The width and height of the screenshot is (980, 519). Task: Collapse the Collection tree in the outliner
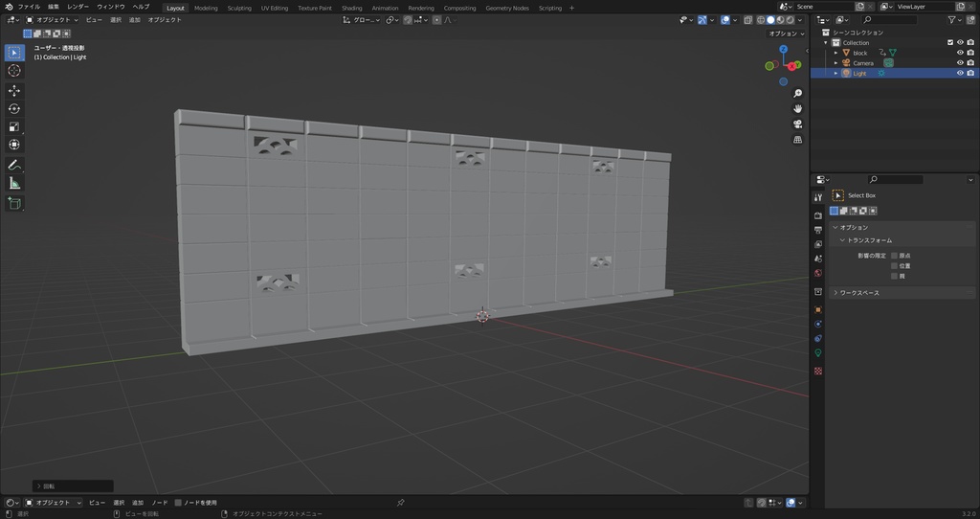(x=826, y=42)
